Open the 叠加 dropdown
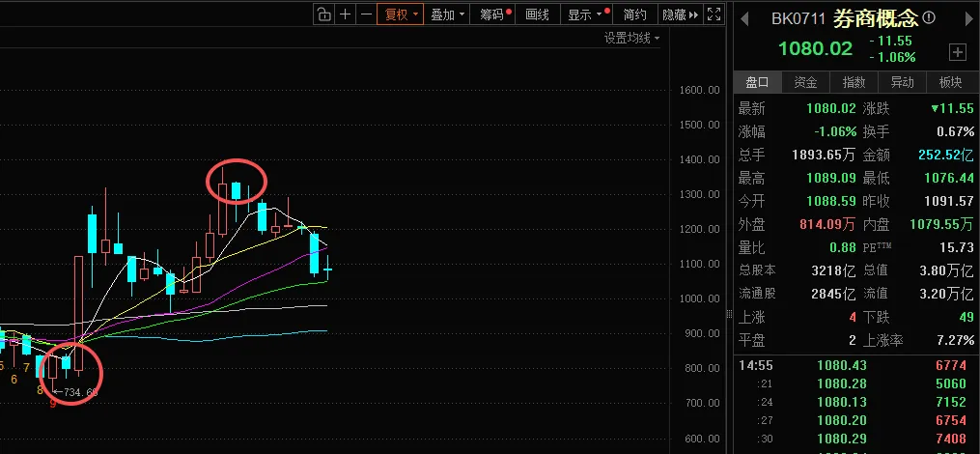Viewport: 980px width, 454px height. click(447, 14)
